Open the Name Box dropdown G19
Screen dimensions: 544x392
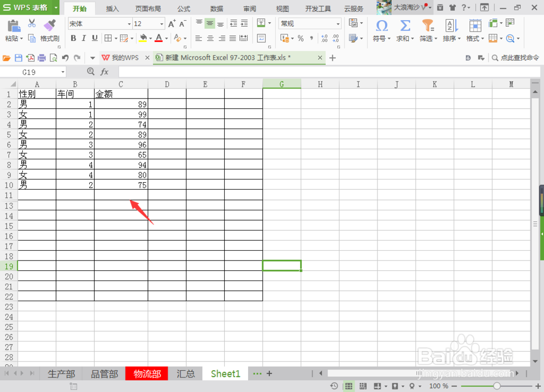63,72
